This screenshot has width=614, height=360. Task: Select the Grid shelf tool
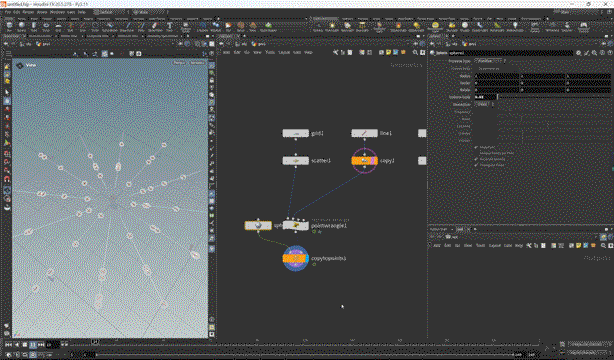[x=58, y=27]
